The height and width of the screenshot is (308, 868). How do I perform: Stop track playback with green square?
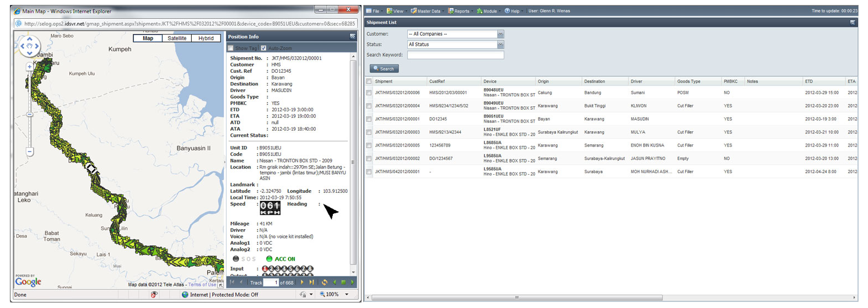tap(343, 283)
